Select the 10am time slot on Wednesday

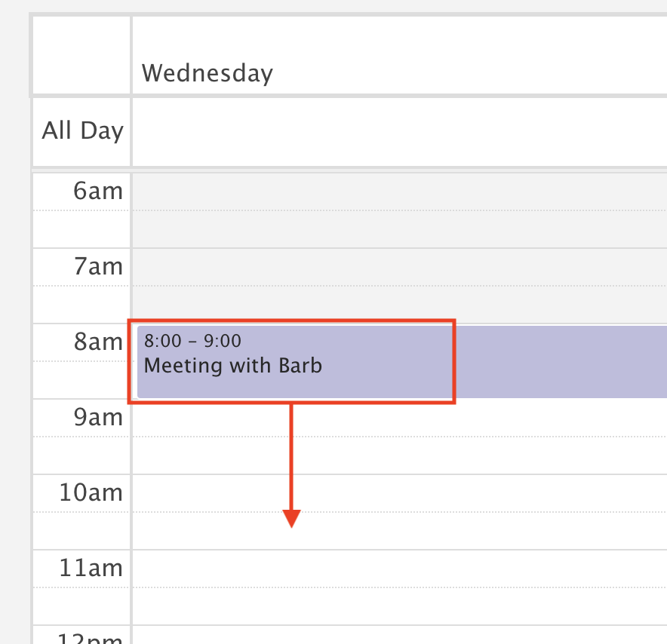[399, 493]
